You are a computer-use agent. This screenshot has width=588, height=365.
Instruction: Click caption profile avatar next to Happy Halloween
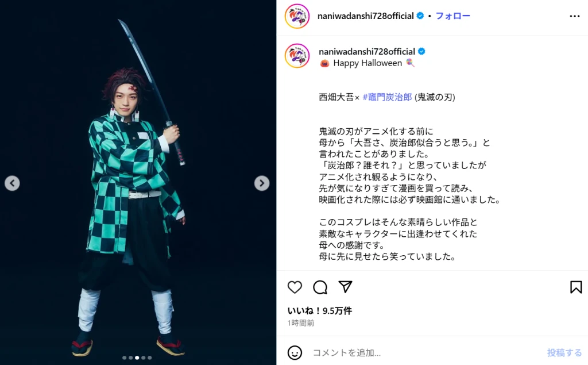(x=297, y=56)
